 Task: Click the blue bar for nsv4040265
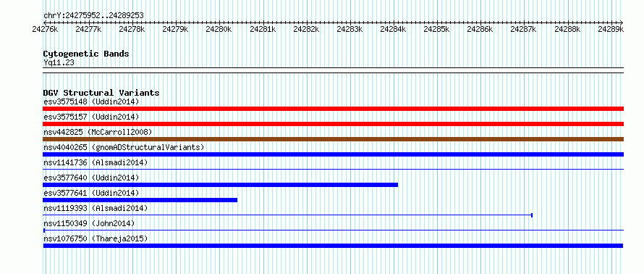pyautogui.click(x=333, y=154)
